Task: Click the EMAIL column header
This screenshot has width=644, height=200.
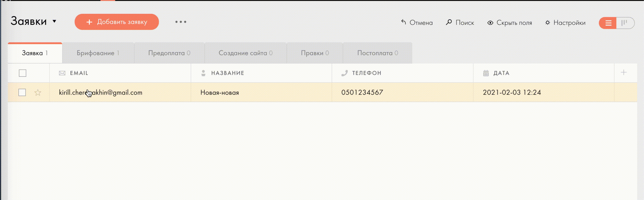Action: [x=79, y=73]
